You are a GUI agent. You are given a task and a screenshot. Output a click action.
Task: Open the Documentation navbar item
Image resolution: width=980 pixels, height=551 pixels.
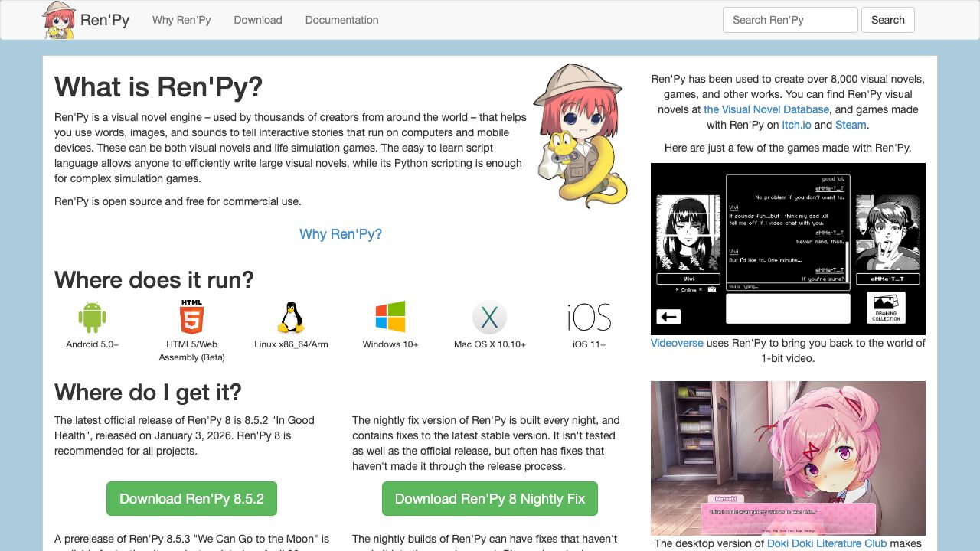[341, 20]
